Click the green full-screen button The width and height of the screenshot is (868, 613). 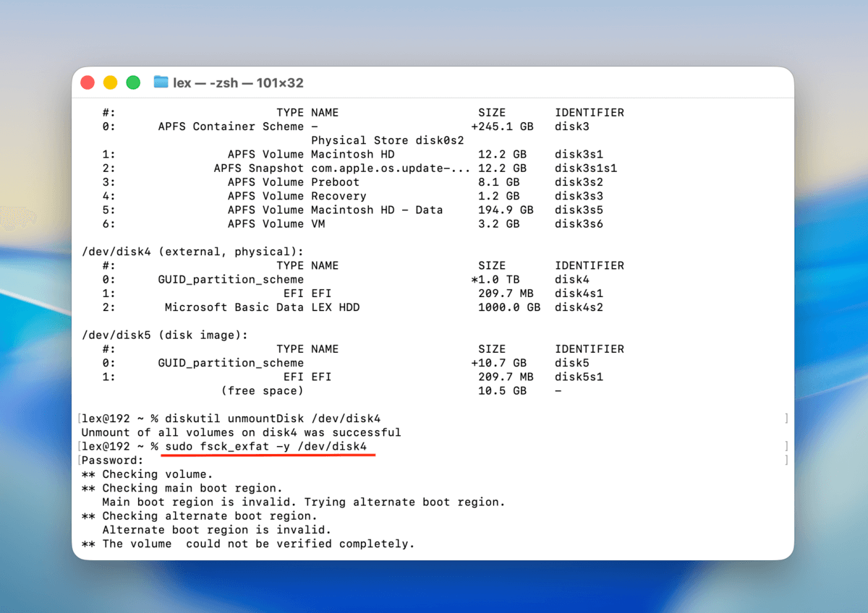pos(133,82)
